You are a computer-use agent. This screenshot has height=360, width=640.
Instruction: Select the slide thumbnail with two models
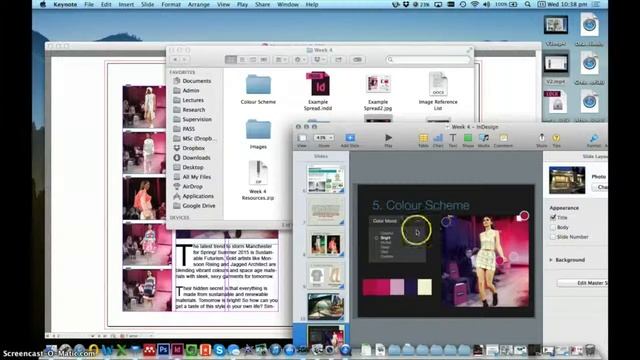tap(326, 243)
